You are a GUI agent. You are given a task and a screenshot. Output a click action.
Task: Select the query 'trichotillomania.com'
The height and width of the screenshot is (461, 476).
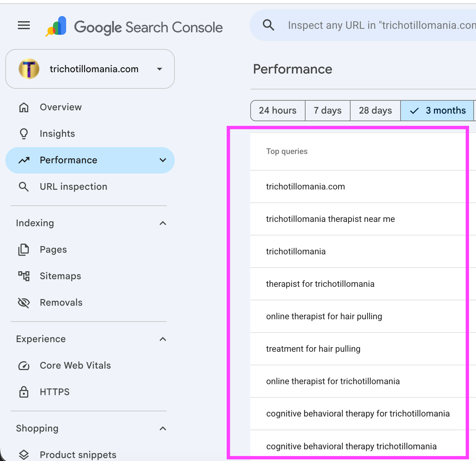[306, 186]
